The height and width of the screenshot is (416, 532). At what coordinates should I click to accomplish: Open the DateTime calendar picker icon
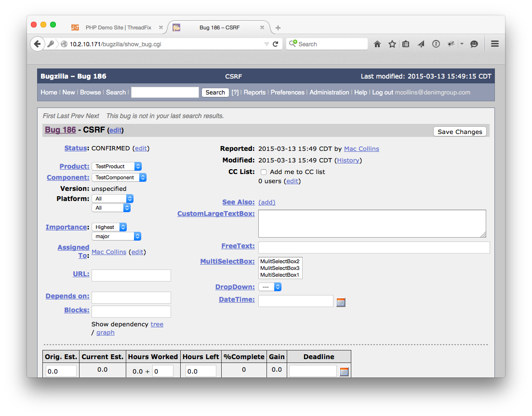coord(341,302)
